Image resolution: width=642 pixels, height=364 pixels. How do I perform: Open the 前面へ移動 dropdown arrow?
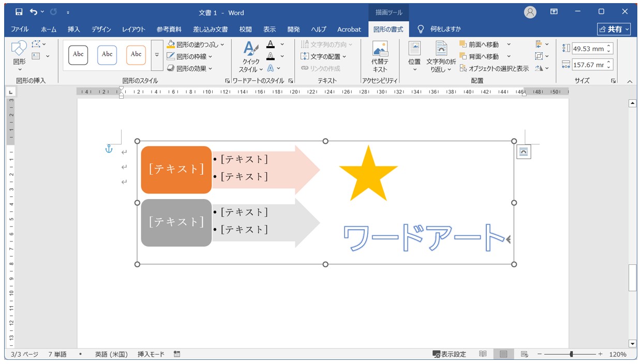[x=509, y=44]
